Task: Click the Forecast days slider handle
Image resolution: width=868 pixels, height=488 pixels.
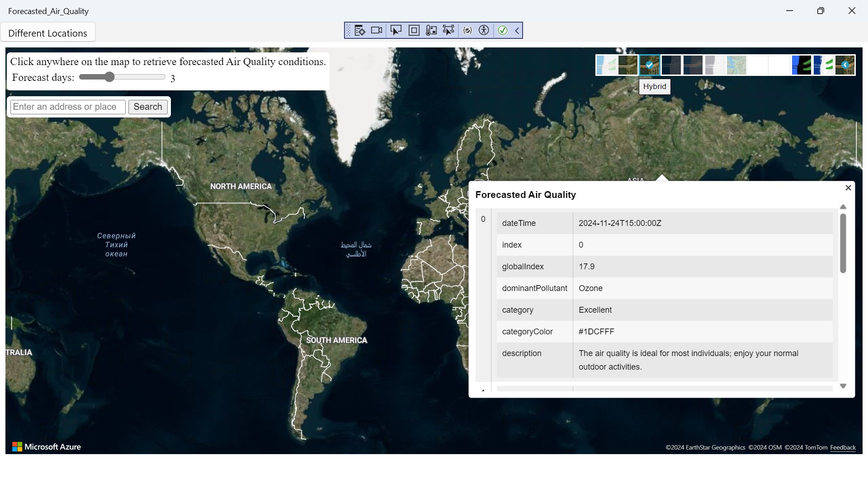Action: (109, 77)
